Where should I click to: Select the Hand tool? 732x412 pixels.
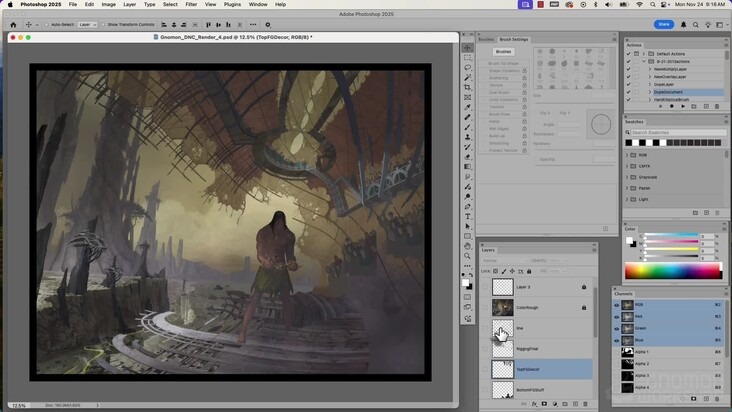[x=467, y=246]
